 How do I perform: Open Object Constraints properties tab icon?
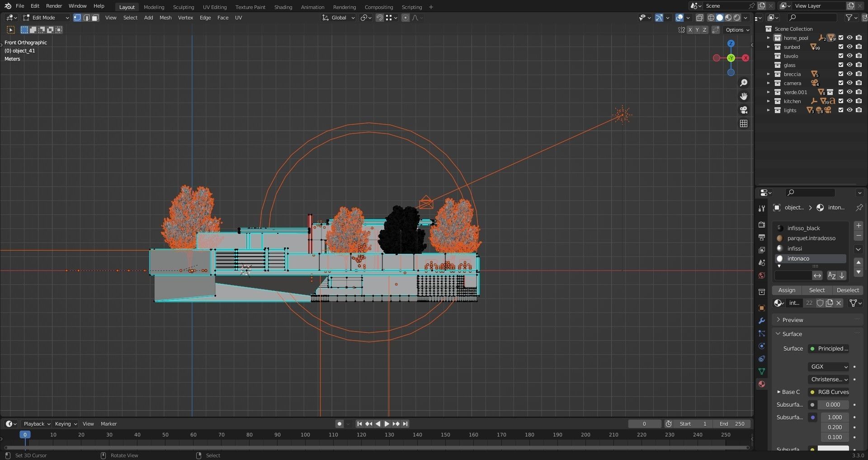[762, 359]
